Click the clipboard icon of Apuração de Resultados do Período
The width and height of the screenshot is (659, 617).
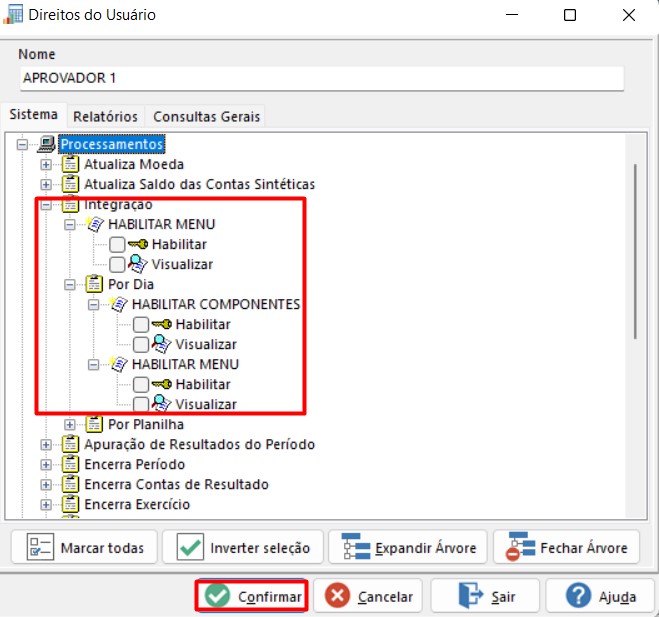[70, 444]
